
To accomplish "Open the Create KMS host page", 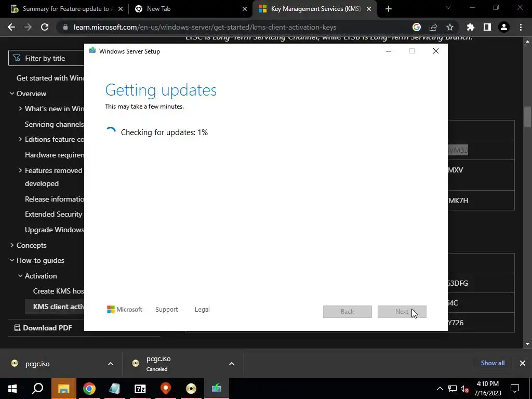I will [x=58, y=291].
